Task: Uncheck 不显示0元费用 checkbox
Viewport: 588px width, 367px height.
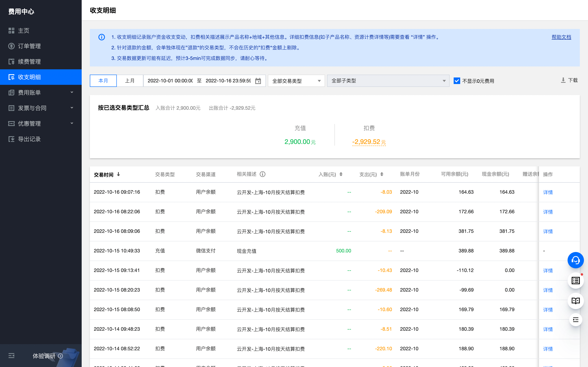Action: pyautogui.click(x=457, y=81)
